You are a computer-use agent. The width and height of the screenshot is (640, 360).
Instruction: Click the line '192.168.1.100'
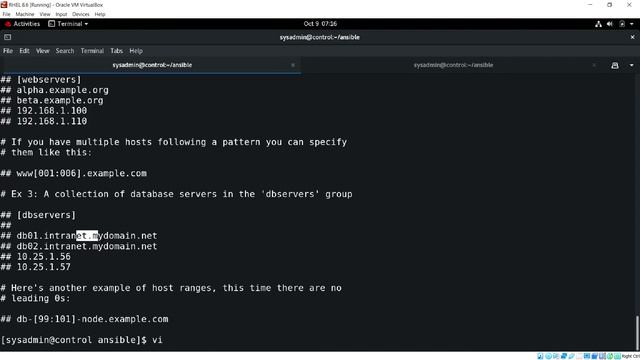click(52, 111)
